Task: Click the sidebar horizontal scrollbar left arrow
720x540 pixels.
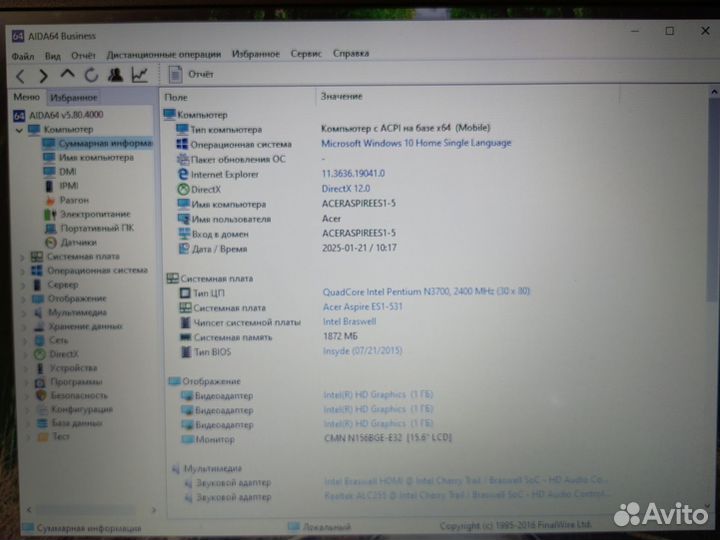Action: (x=29, y=510)
